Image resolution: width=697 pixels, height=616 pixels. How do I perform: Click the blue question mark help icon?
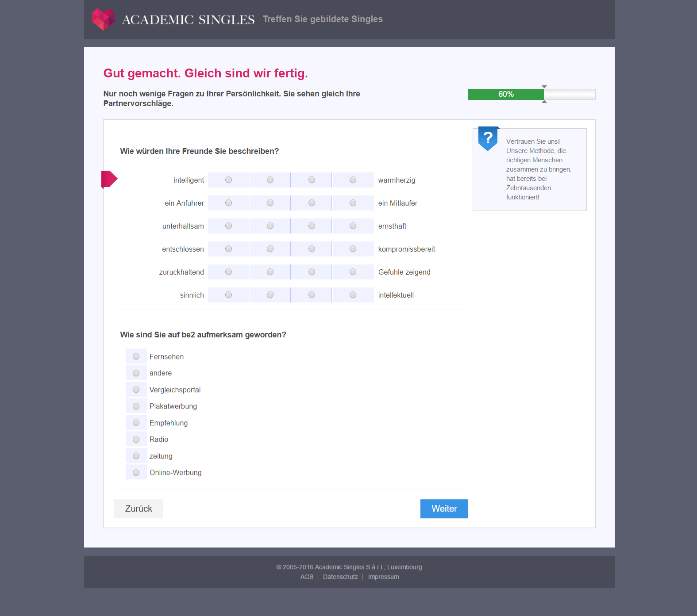pos(488,138)
